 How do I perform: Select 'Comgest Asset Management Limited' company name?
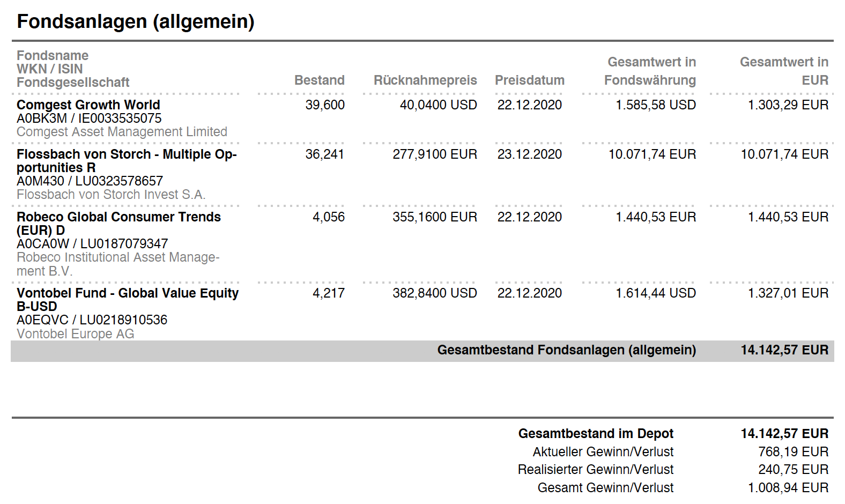pos(122,132)
